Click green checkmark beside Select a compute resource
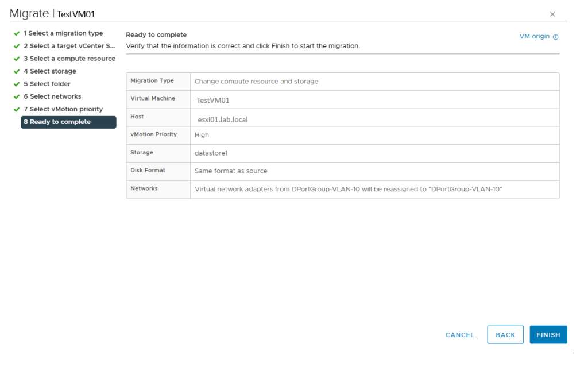This screenshot has width=588, height=367. click(17, 59)
